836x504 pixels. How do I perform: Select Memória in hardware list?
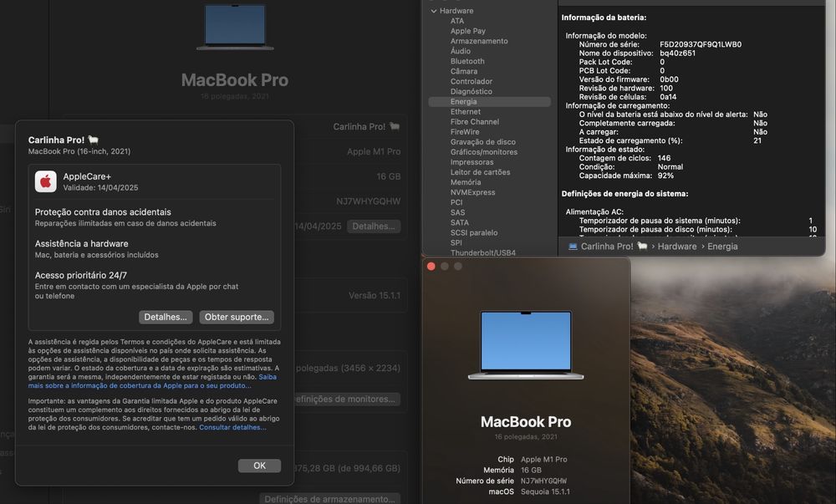click(466, 183)
